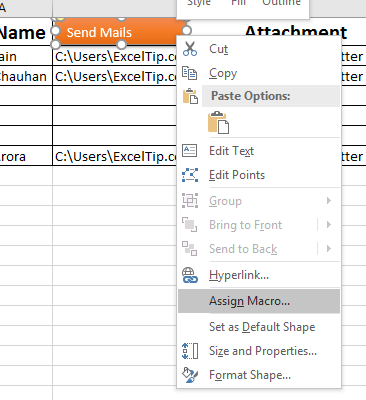Image resolution: width=366 pixels, height=400 pixels.
Task: Open Format Shape... option
Action: pyautogui.click(x=259, y=375)
